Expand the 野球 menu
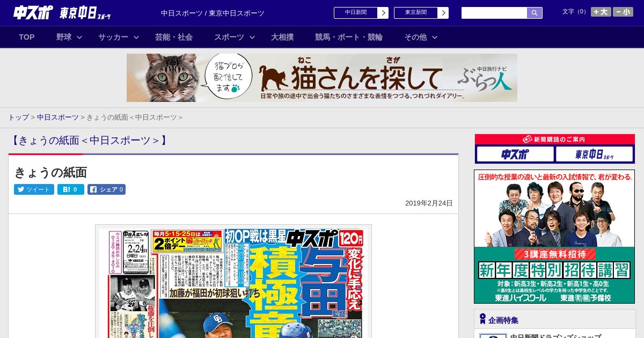This screenshot has width=644, height=338. [69, 37]
